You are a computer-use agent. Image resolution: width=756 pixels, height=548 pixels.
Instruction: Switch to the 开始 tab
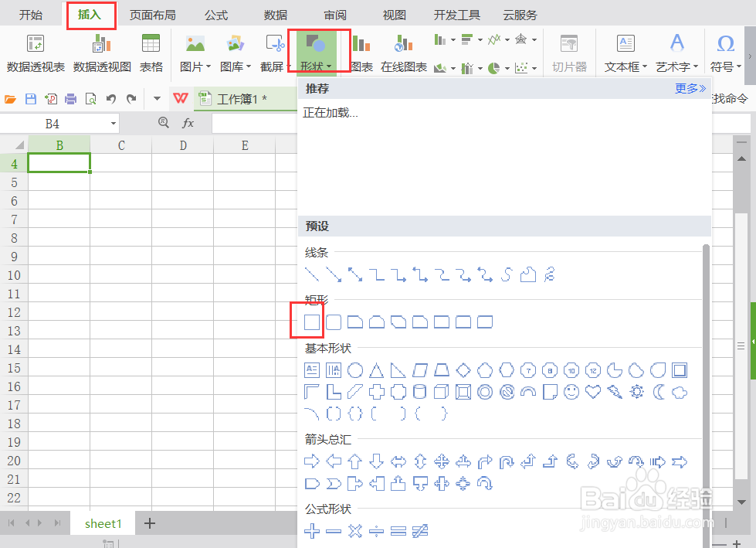pyautogui.click(x=31, y=15)
